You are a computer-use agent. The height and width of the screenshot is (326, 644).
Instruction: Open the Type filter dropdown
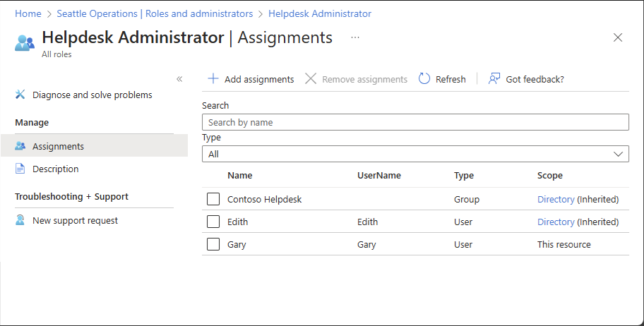tap(415, 154)
